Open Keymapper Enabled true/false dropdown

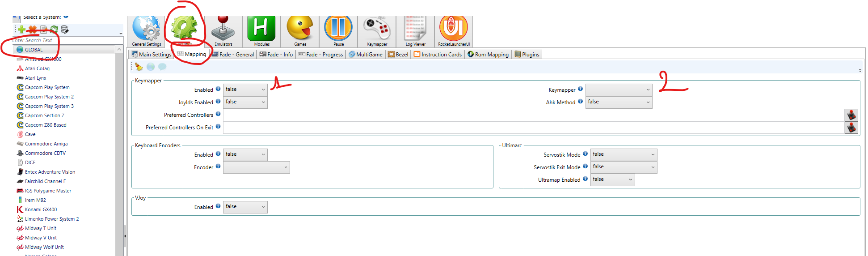coord(245,90)
